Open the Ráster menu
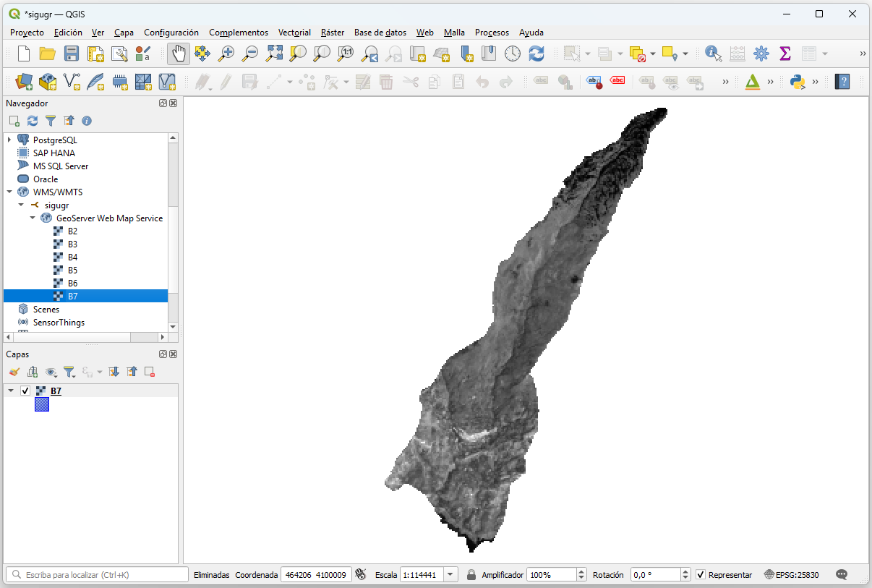Screen dimensions: 872x588 tap(332, 33)
